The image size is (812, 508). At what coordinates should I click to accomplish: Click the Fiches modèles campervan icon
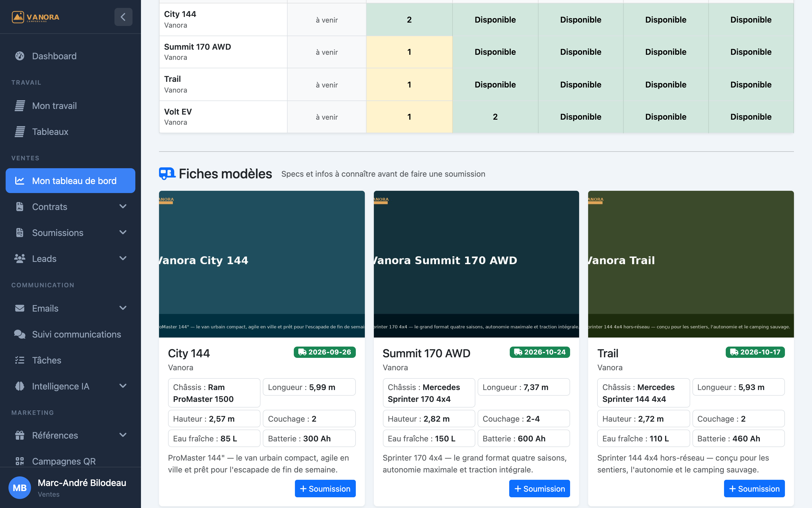[167, 174]
